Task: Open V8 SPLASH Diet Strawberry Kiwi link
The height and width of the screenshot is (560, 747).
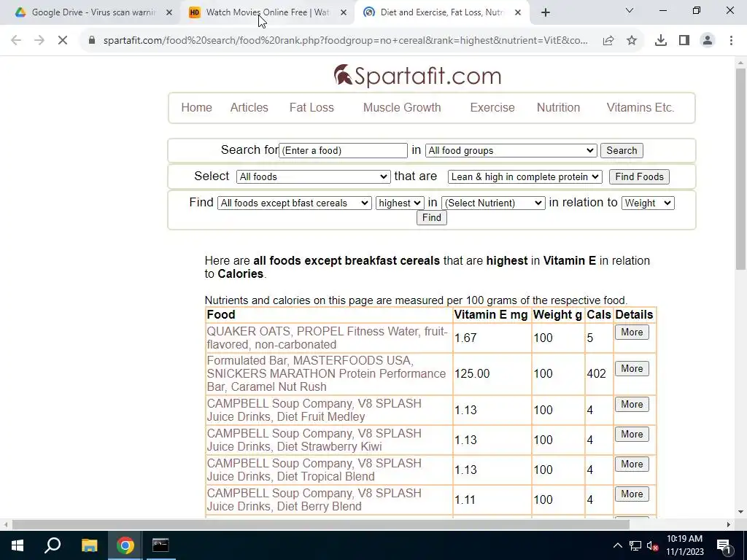Action: point(314,440)
